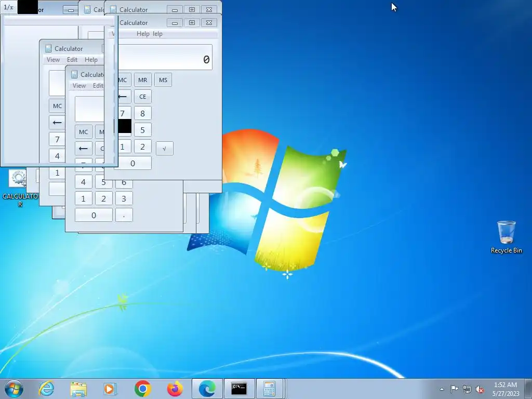Click wide 0 key in calculator showing 0
The height and width of the screenshot is (399, 532).
[132, 163]
